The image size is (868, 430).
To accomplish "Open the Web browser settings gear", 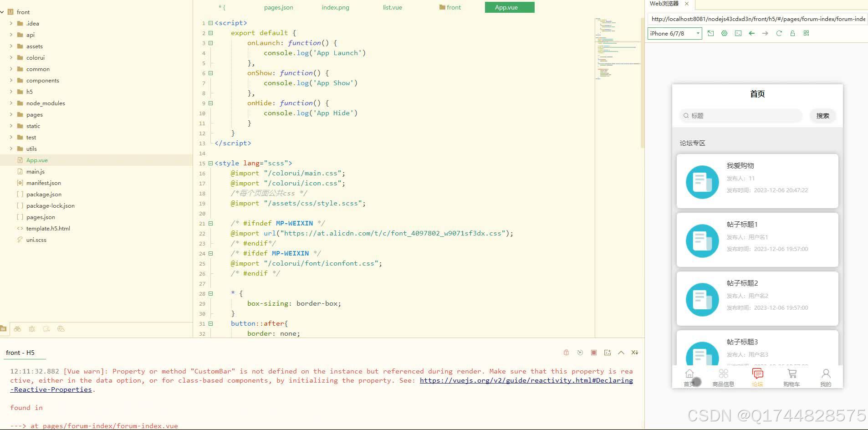I will click(724, 33).
